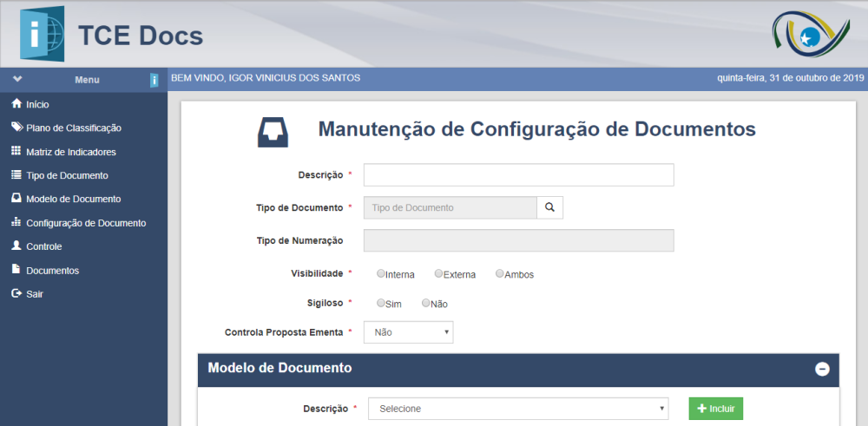Screen dimensions: 868x426
Task: Click the user icon next to Controle
Action: [x=16, y=246]
